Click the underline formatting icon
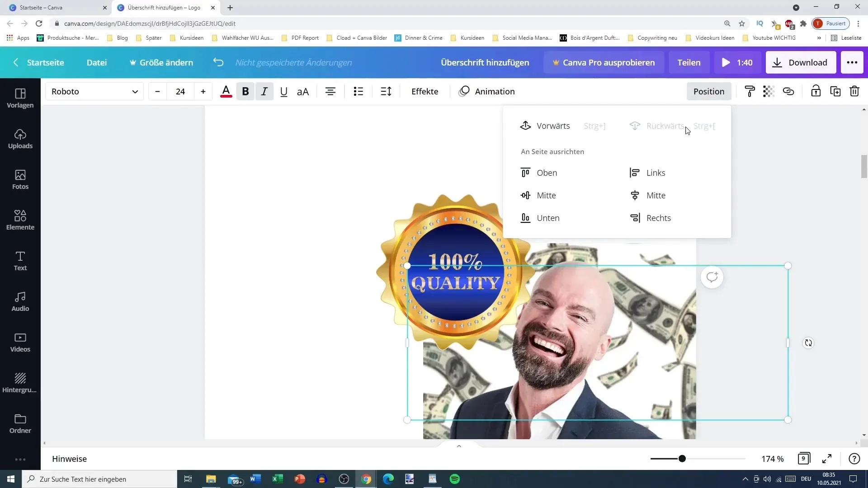This screenshot has height=488, width=868. (x=283, y=91)
